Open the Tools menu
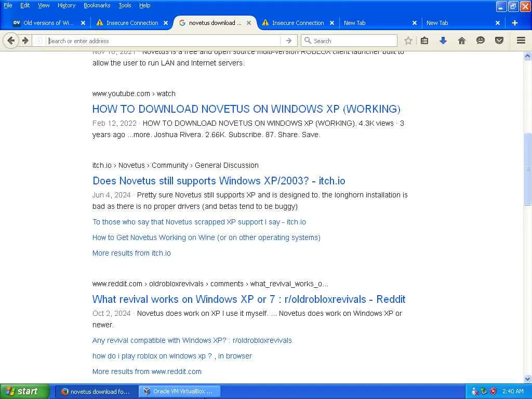Viewport: 532px width, 399px height. point(125,5)
